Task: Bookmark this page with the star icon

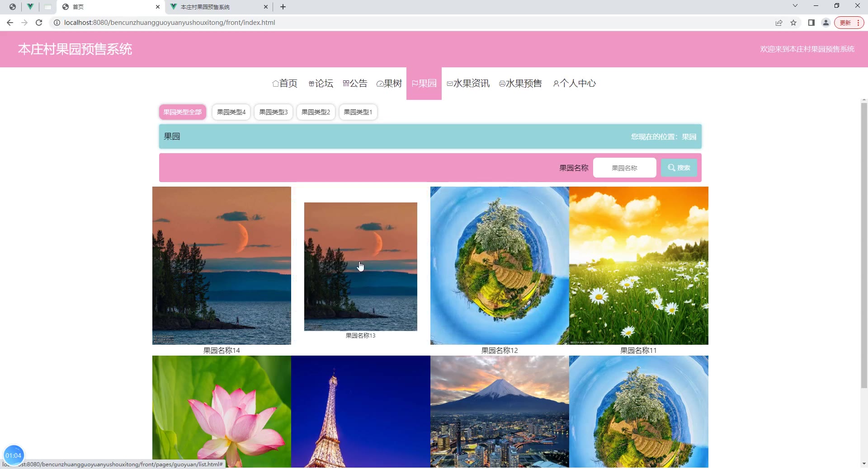Action: pyautogui.click(x=793, y=23)
